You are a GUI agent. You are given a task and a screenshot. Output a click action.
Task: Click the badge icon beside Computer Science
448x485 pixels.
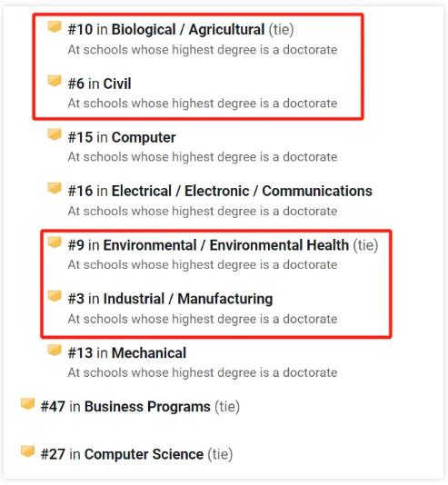(x=27, y=451)
